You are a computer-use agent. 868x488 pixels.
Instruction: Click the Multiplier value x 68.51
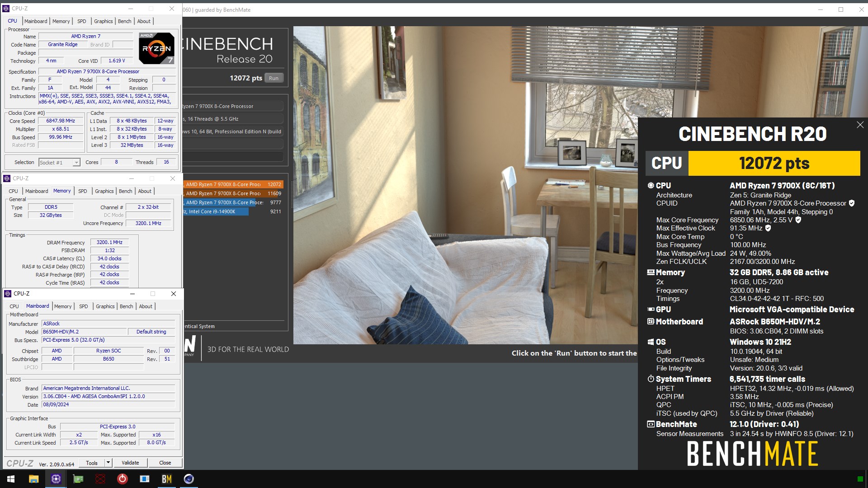pos(61,129)
